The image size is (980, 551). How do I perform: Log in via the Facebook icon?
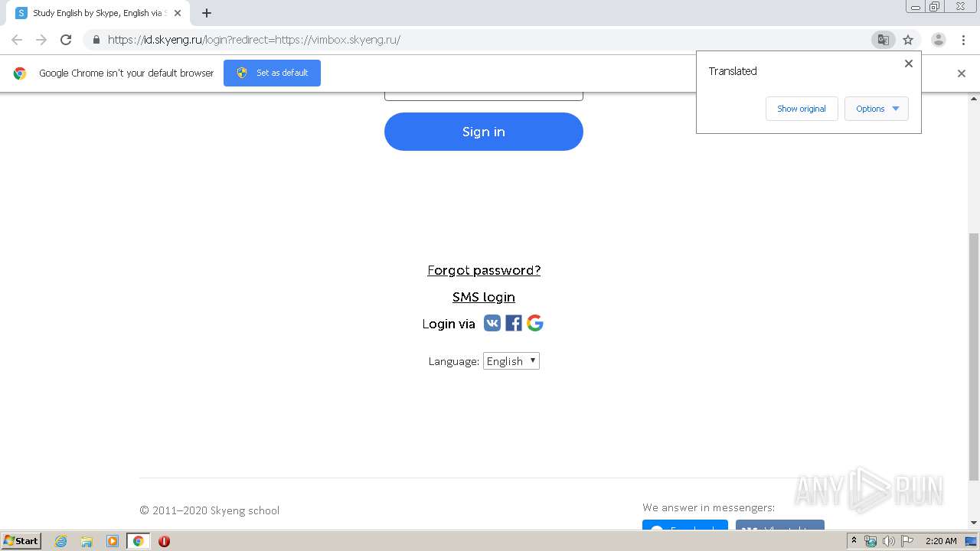point(514,323)
